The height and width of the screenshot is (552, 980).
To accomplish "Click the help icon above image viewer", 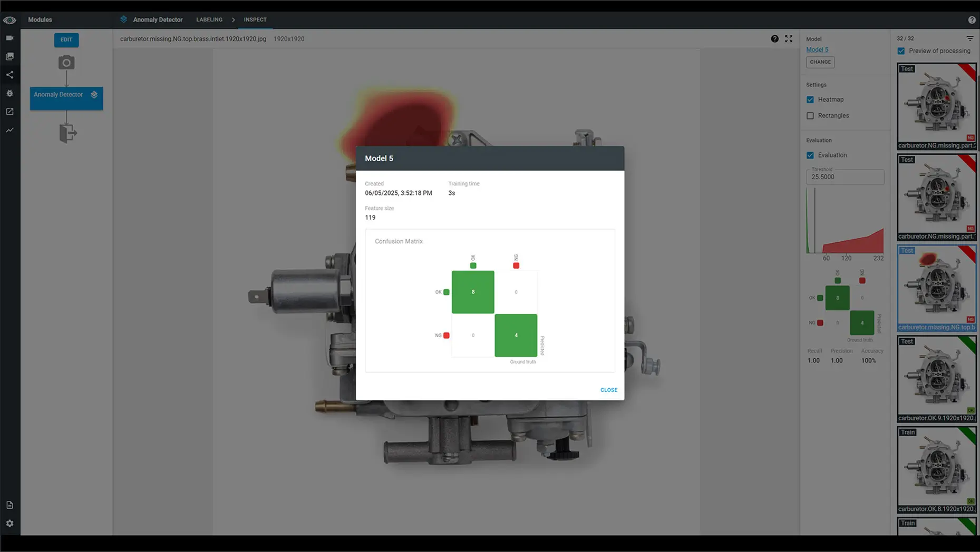I will click(774, 39).
